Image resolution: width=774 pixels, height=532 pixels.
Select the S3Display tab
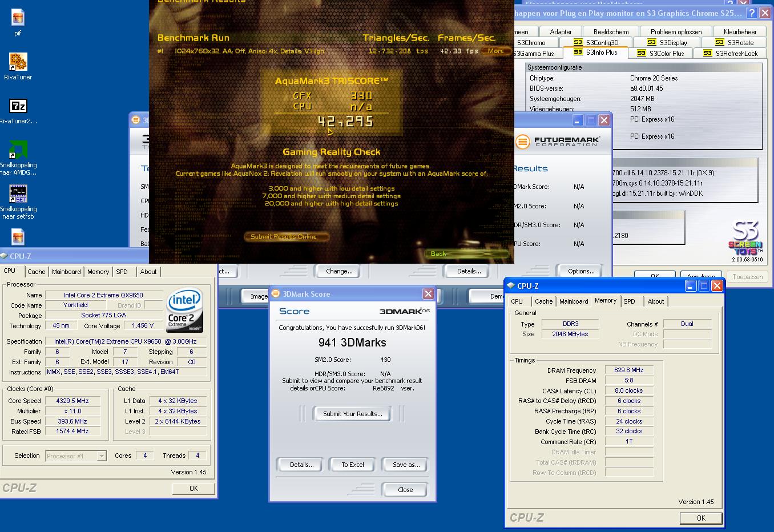pyautogui.click(x=667, y=43)
